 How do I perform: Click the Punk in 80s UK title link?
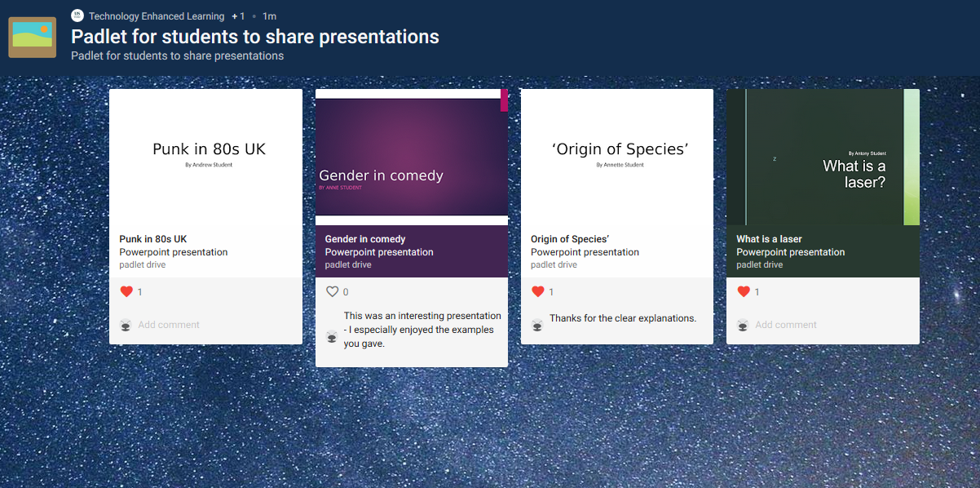point(153,239)
